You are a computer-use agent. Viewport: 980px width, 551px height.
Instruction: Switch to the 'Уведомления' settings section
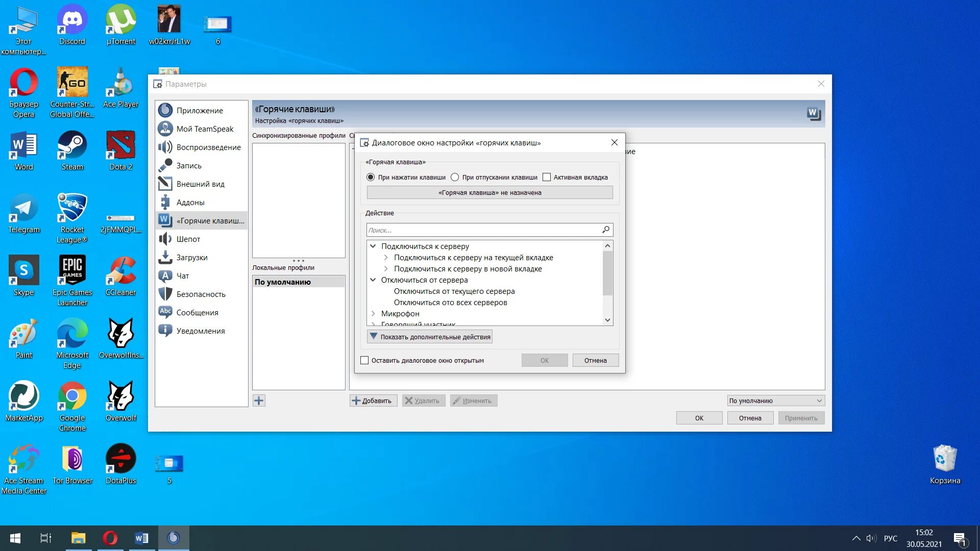200,331
